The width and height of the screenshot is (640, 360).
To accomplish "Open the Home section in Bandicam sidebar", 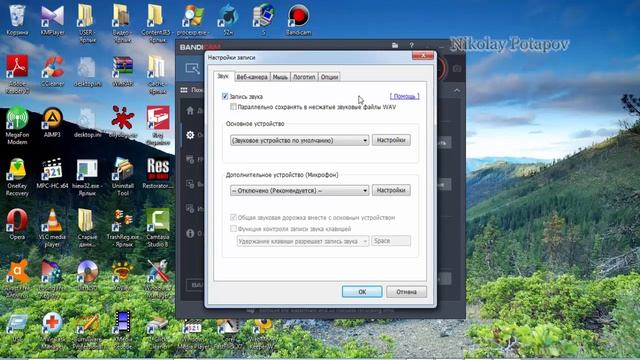I will [x=190, y=111].
